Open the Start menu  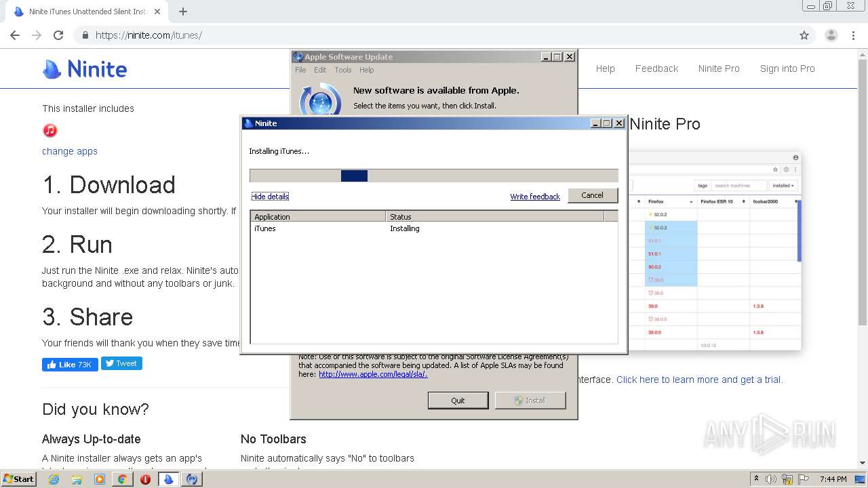[x=18, y=479]
